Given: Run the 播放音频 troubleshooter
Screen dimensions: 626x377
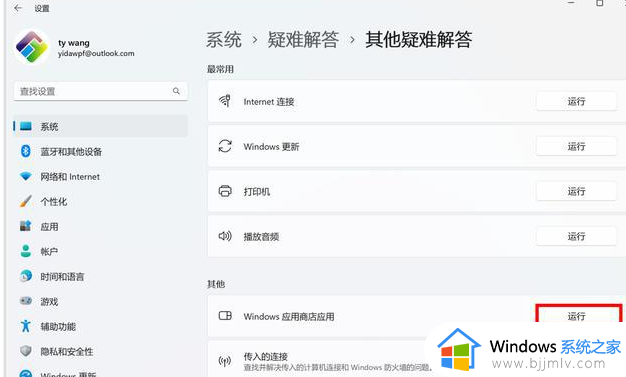Looking at the screenshot, I should tap(576, 236).
